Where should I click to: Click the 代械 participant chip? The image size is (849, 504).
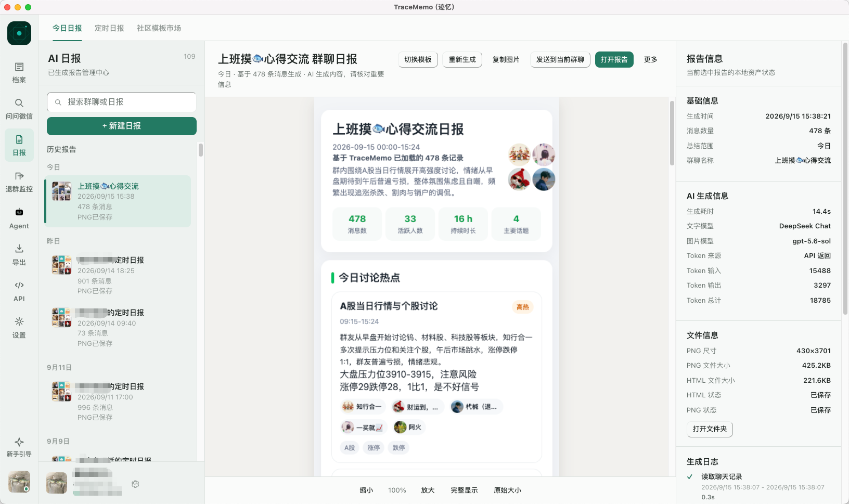coord(475,407)
